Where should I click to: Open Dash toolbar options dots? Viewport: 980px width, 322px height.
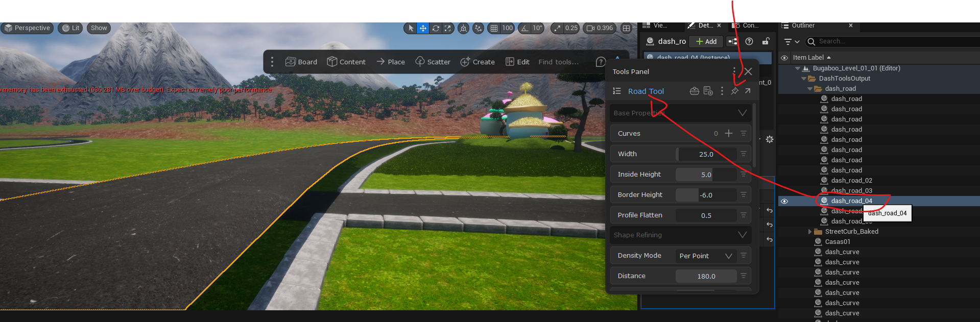point(272,62)
